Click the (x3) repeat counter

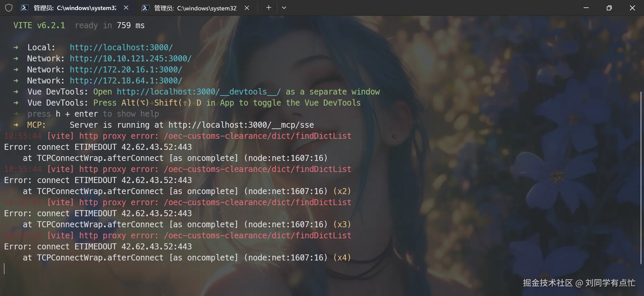pos(342,225)
